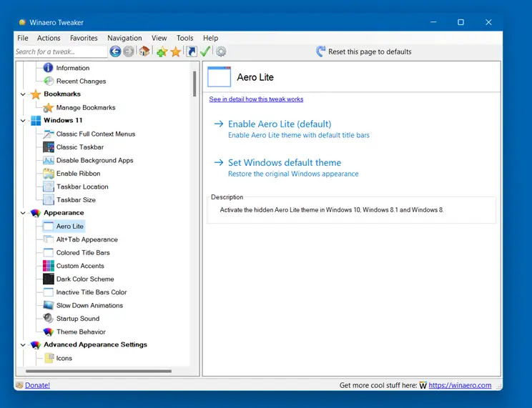532x408 pixels.
Task: Click the tree panel vertical scrollbar thumb
Action: 194,84
